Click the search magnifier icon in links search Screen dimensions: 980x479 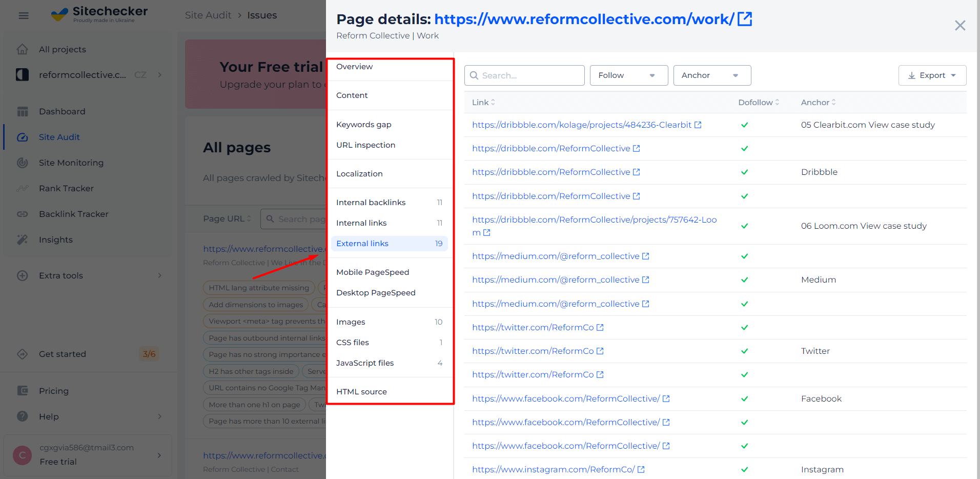474,75
